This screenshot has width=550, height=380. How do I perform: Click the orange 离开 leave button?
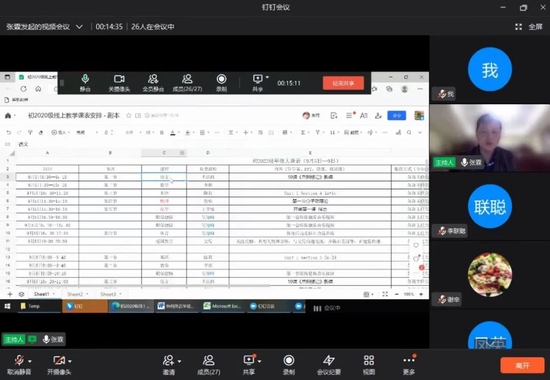[x=522, y=366]
